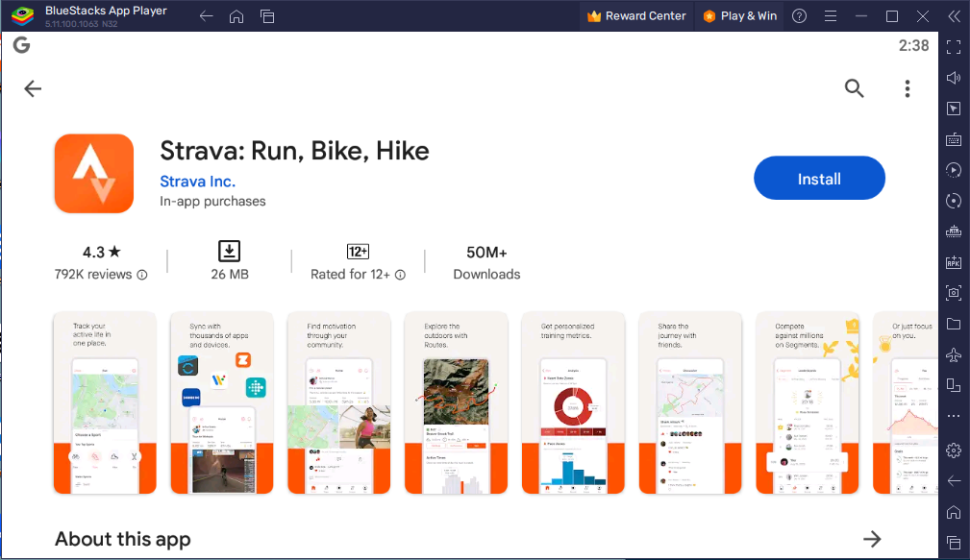Go back in the Play Store page
The width and height of the screenshot is (970, 560).
click(x=33, y=89)
